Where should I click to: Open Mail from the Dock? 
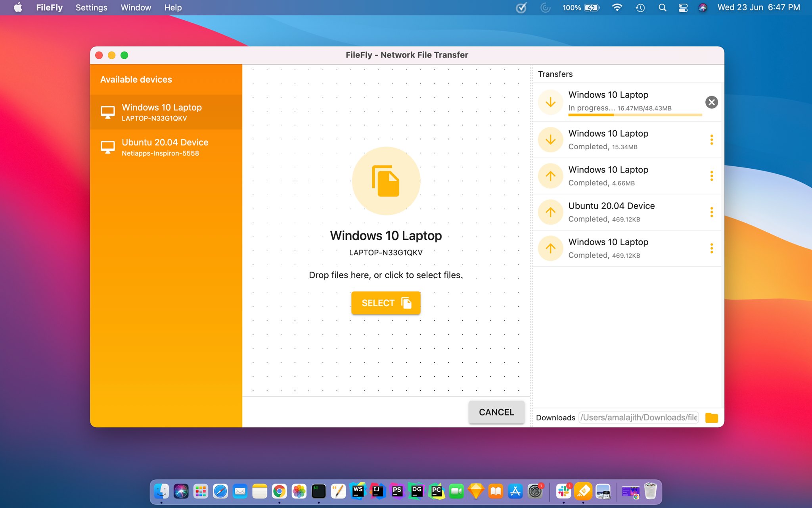240,492
